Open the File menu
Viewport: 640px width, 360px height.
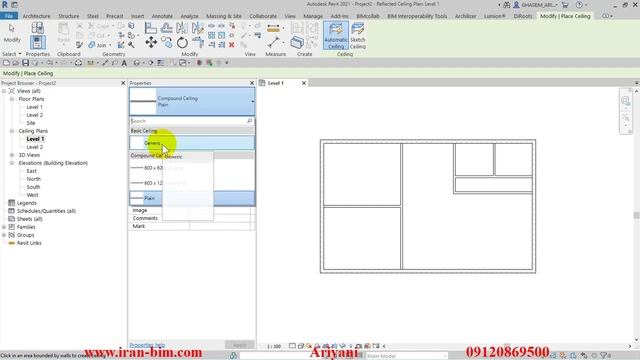point(9,16)
